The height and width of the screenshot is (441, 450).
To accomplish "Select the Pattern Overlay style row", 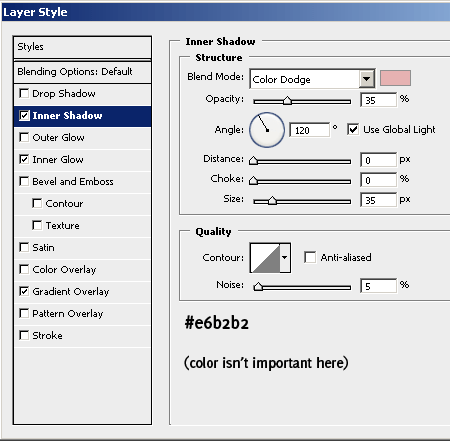I will [x=82, y=314].
